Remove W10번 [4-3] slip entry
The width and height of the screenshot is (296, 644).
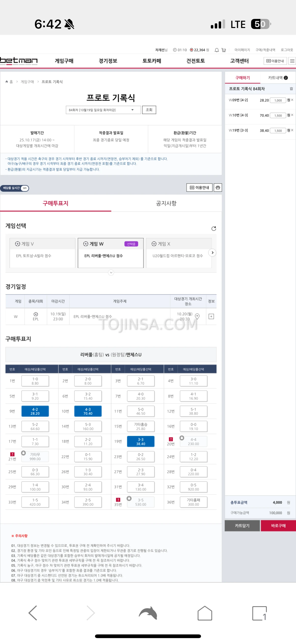(292, 115)
